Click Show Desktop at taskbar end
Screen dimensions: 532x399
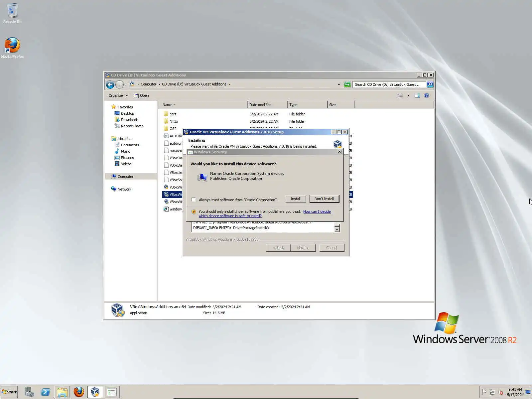point(528,392)
